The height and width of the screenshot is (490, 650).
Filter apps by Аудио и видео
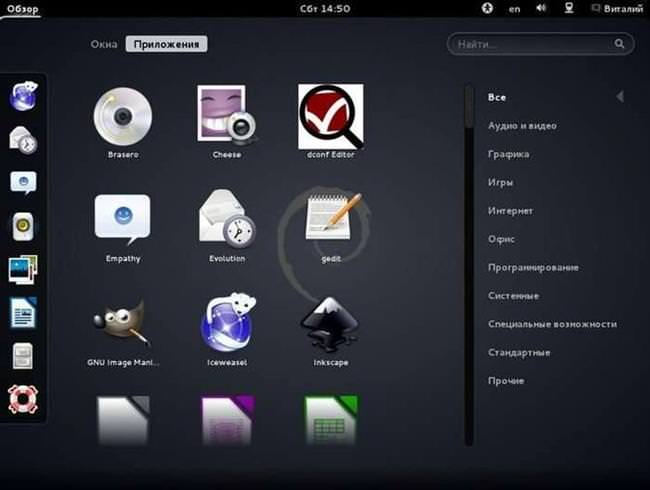pos(522,126)
